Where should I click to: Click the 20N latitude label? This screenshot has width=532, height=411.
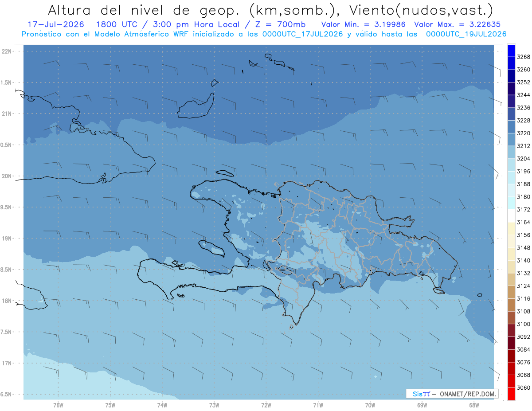tap(7, 176)
